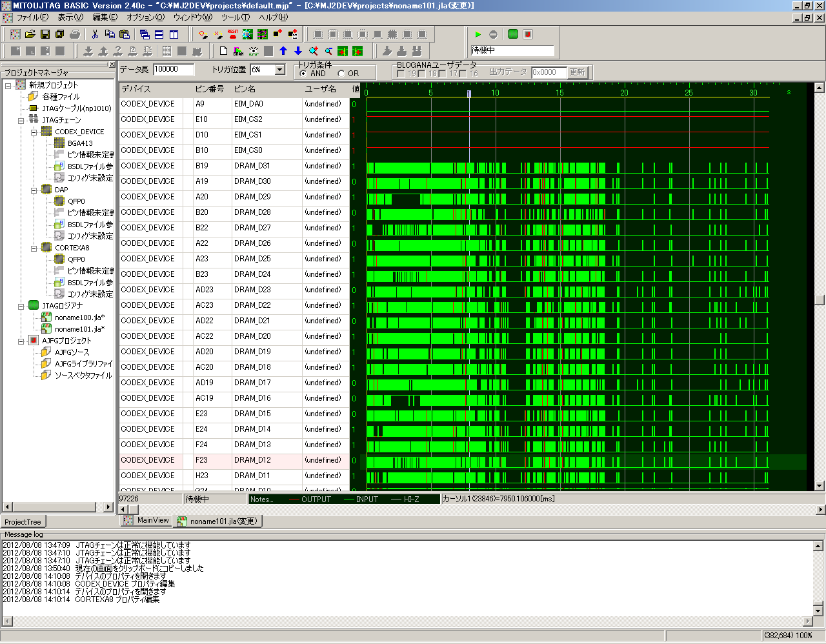Screen dimensions: 826x644
Task: Click the green play arrow icon
Action: coord(478,34)
